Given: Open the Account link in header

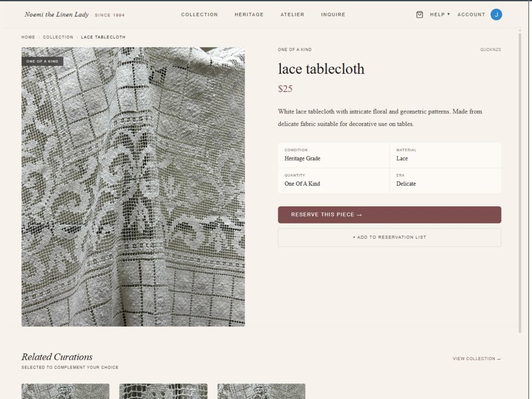Looking at the screenshot, I should pos(471,14).
